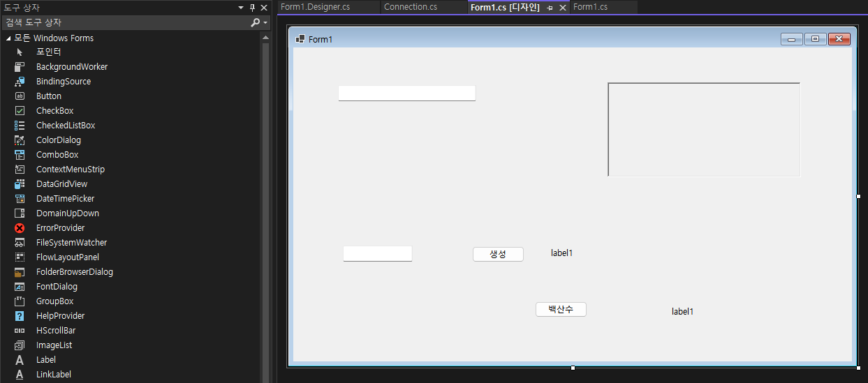
Task: Choose the DateTimePicker control icon
Action: (20, 199)
